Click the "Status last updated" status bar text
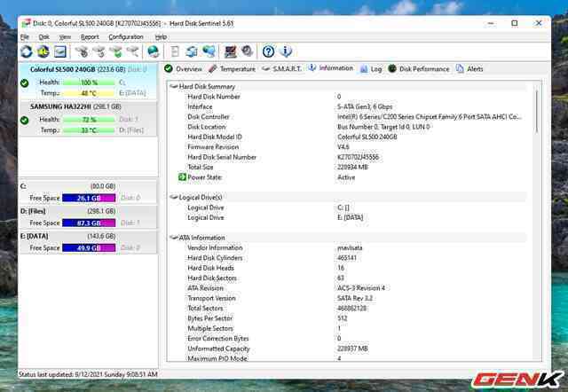Screen dimensions: 568x392 click(x=88, y=374)
